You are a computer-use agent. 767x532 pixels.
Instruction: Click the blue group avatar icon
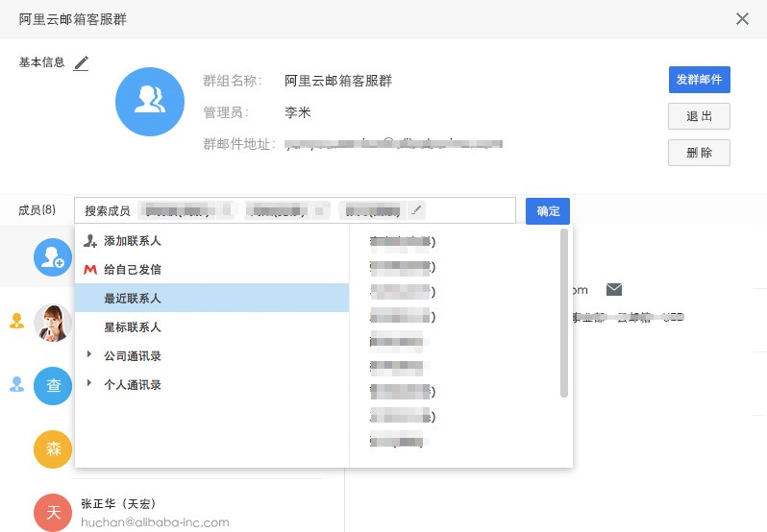[x=150, y=102]
